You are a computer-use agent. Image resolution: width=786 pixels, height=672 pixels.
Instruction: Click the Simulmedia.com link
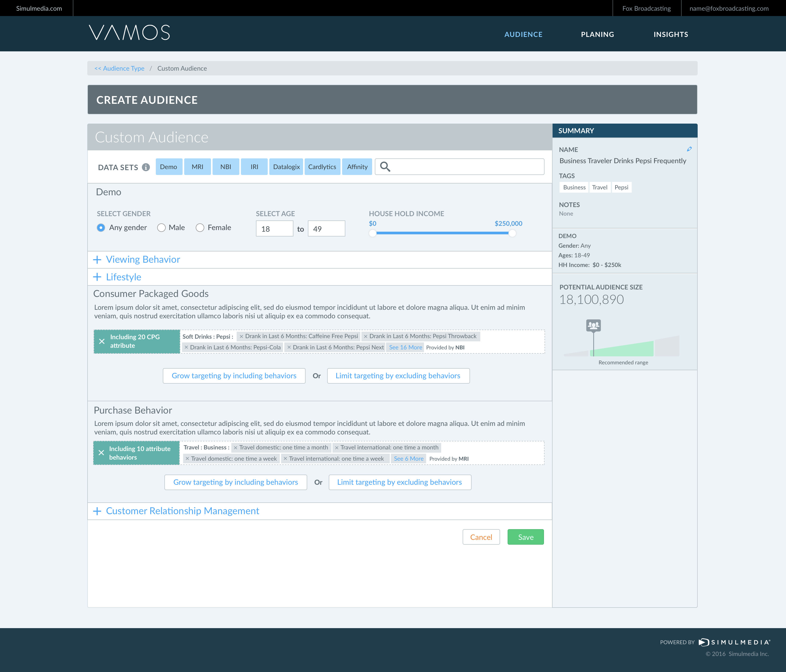(x=39, y=8)
